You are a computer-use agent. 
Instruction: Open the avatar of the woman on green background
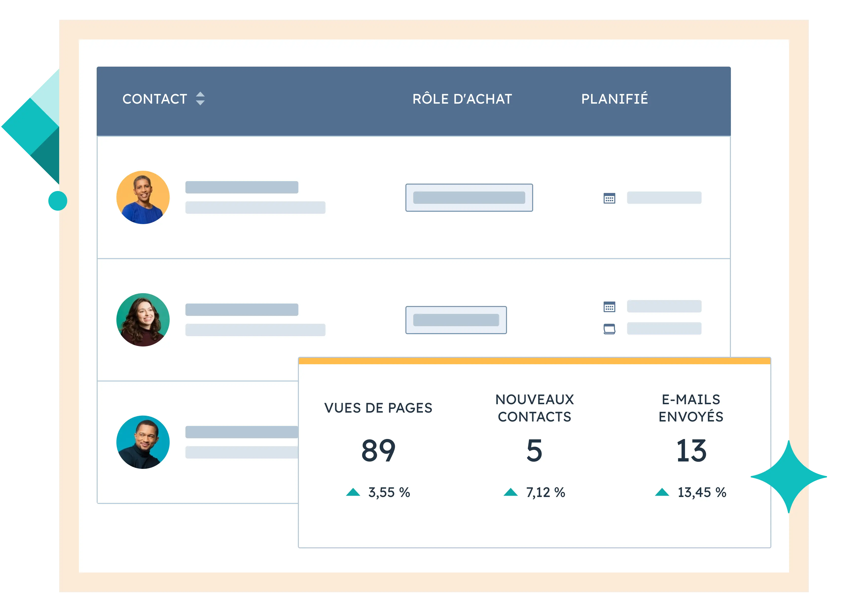(x=143, y=320)
